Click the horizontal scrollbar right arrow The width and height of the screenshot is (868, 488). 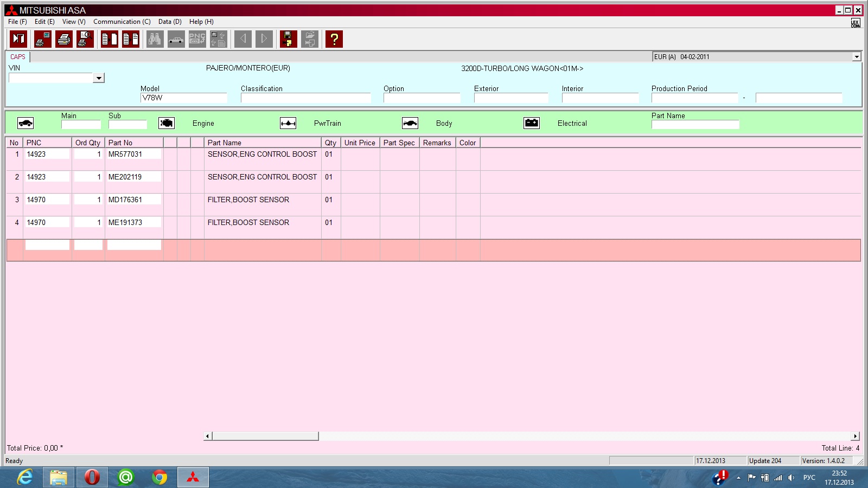[x=856, y=436]
